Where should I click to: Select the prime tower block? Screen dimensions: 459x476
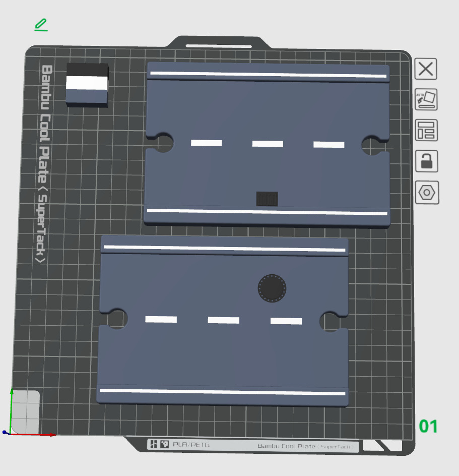(x=87, y=85)
